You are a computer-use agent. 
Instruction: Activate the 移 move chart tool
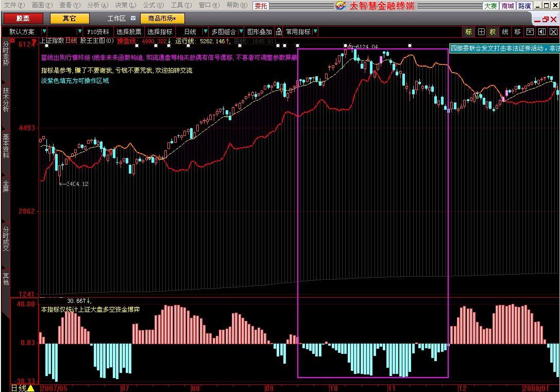(x=517, y=32)
